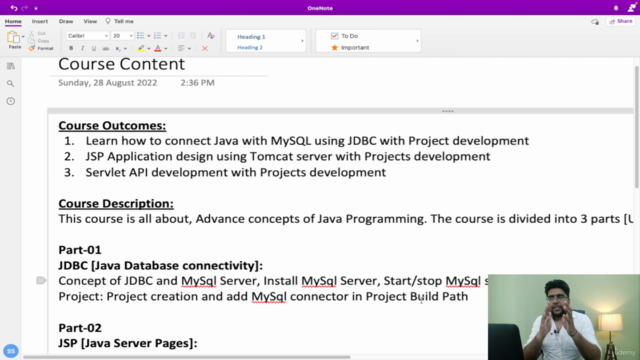Viewport: 640px width, 360px height.
Task: Open the sidebar search icon
Action: click(11, 84)
